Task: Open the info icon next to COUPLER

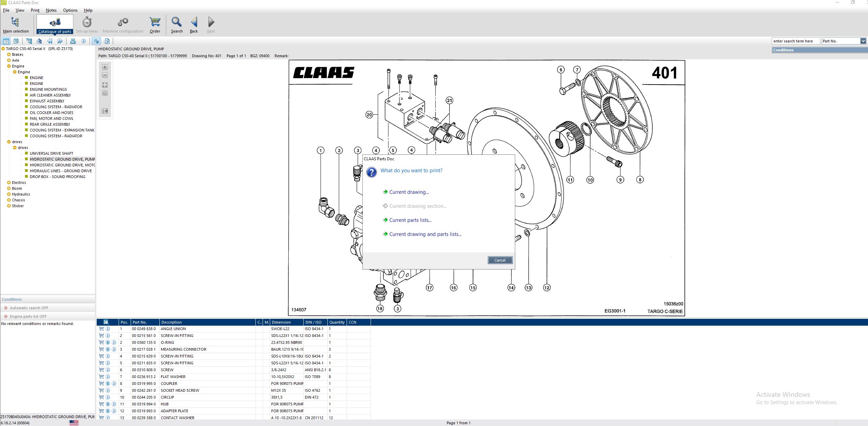Action: 113,384
